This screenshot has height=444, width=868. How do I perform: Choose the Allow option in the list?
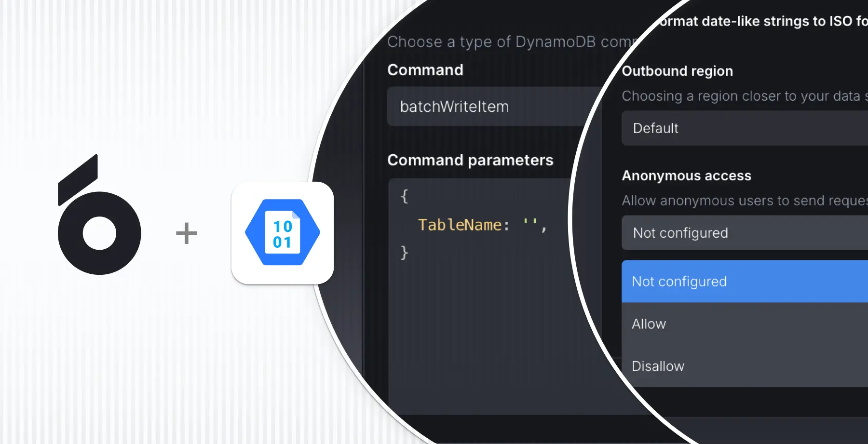tap(745, 324)
